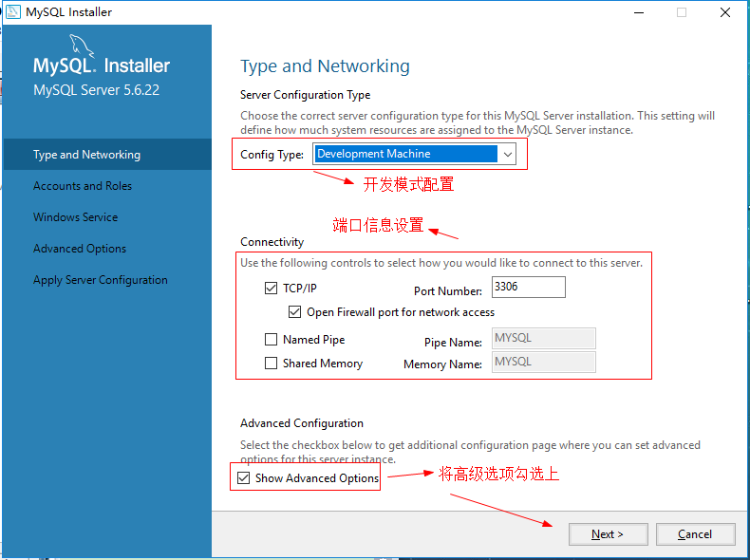
Task: Click the Next button
Action: (x=608, y=534)
